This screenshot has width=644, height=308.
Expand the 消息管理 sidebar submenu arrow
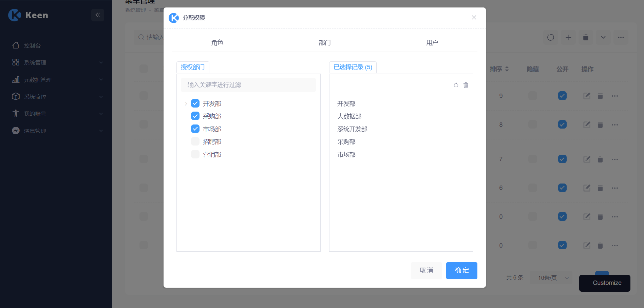click(x=101, y=131)
